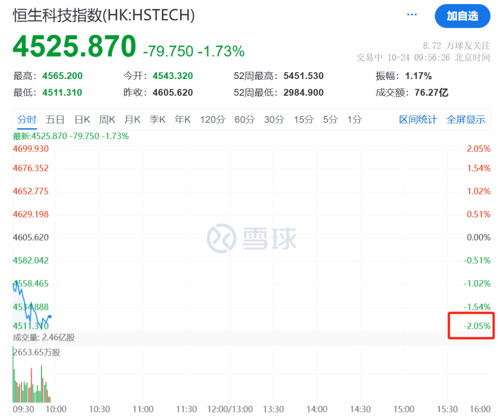Click the latest point on the blue price line

click(x=50, y=316)
